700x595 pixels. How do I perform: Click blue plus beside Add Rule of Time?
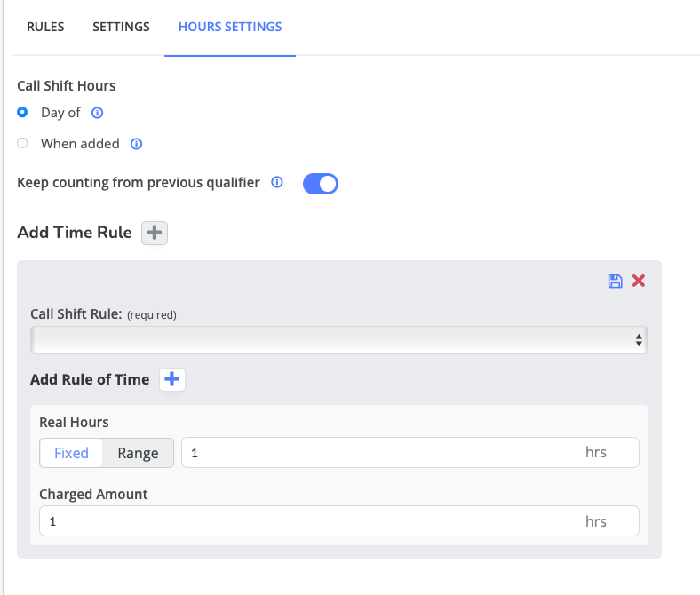pos(172,379)
